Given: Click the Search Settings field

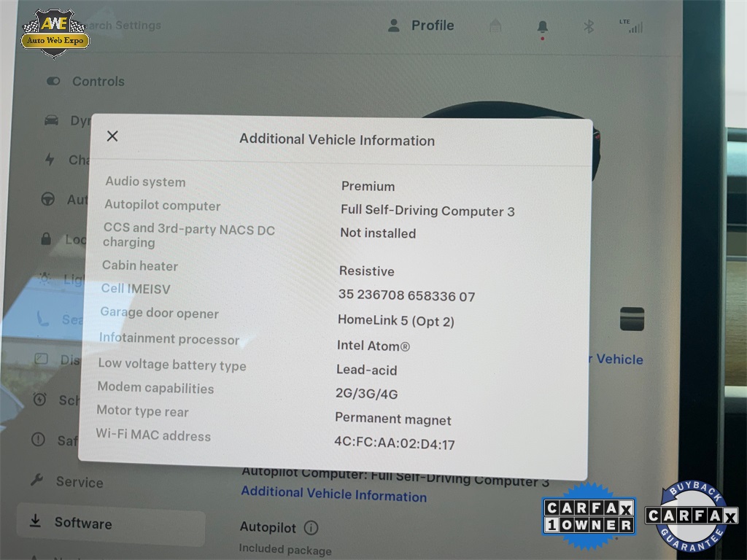Looking at the screenshot, I should coord(124,26).
